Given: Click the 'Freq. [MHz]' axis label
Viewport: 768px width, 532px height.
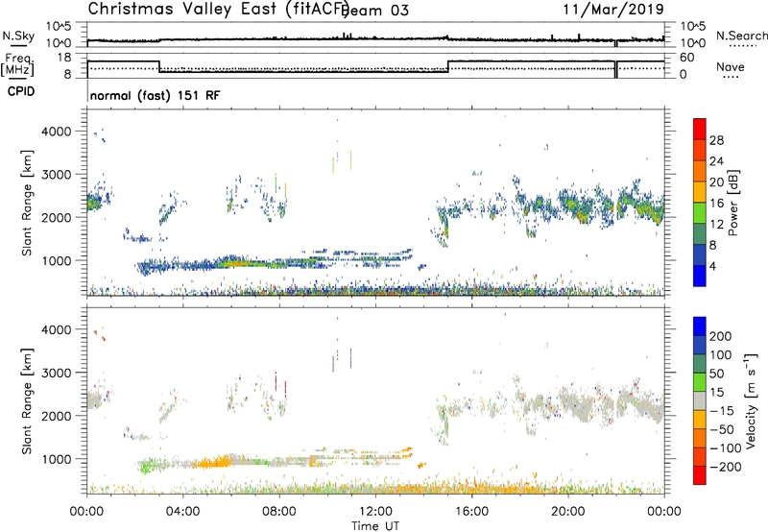Looking at the screenshot, I should (x=17, y=65).
